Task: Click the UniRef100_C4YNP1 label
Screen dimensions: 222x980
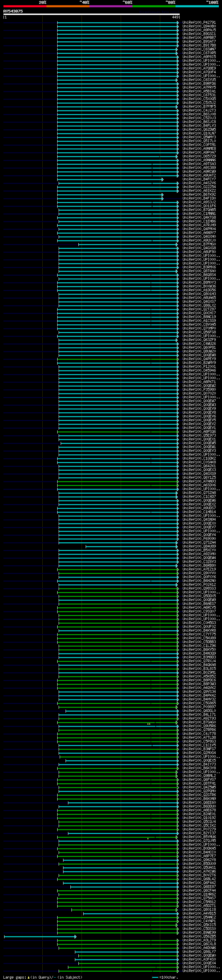Action: pos(199,921)
